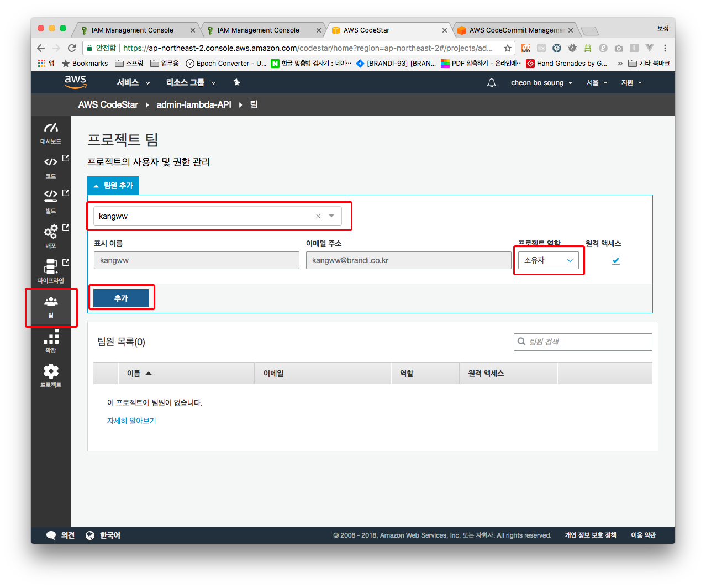Open the 프로젝트 settings gear icon

51,375
